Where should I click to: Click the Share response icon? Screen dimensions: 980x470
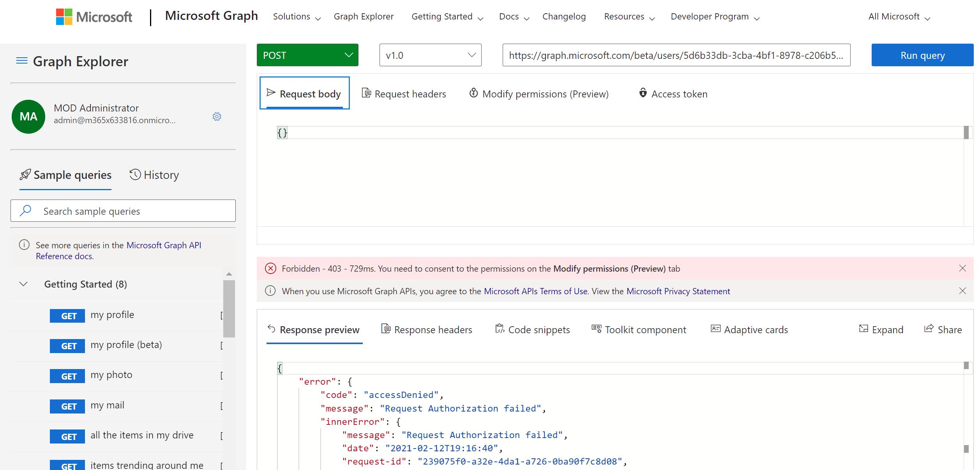click(943, 330)
